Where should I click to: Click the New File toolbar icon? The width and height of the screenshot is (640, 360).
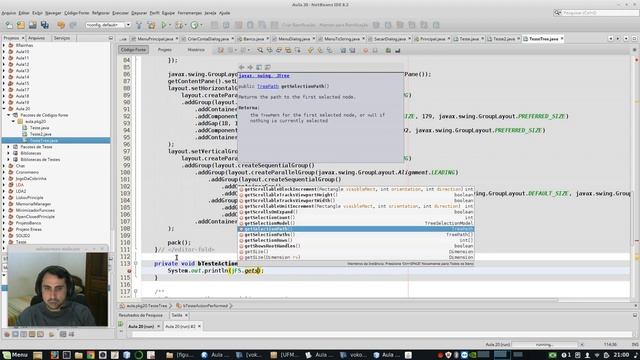tap(9, 25)
